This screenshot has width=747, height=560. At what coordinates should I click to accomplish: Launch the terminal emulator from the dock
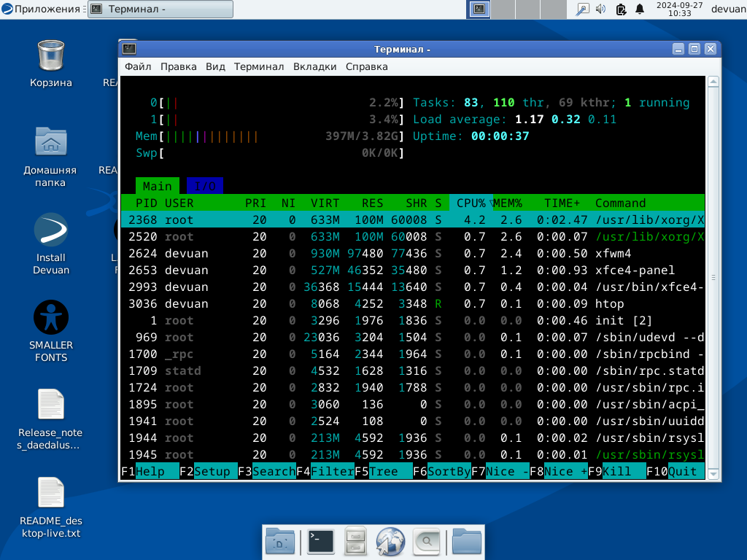320,542
